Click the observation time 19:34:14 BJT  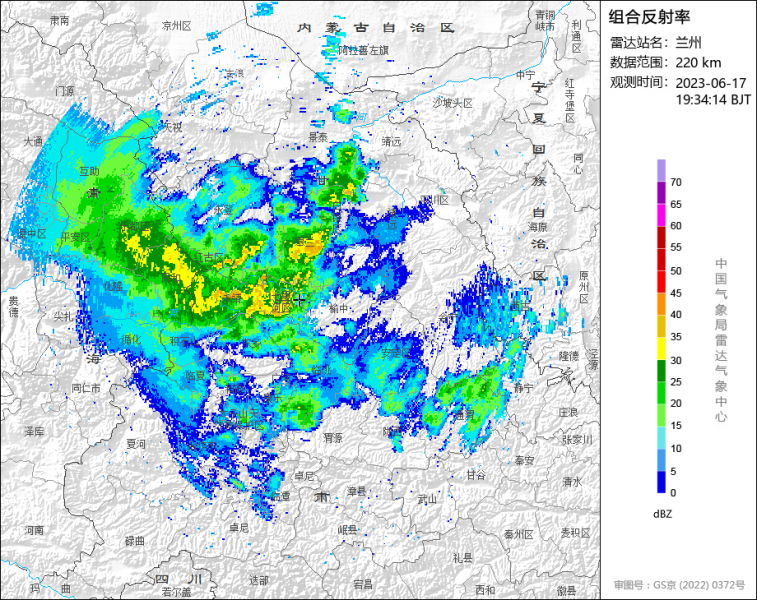tap(712, 100)
